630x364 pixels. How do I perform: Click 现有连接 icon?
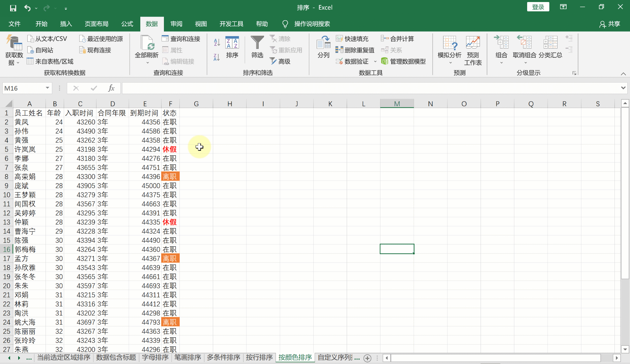(x=95, y=50)
